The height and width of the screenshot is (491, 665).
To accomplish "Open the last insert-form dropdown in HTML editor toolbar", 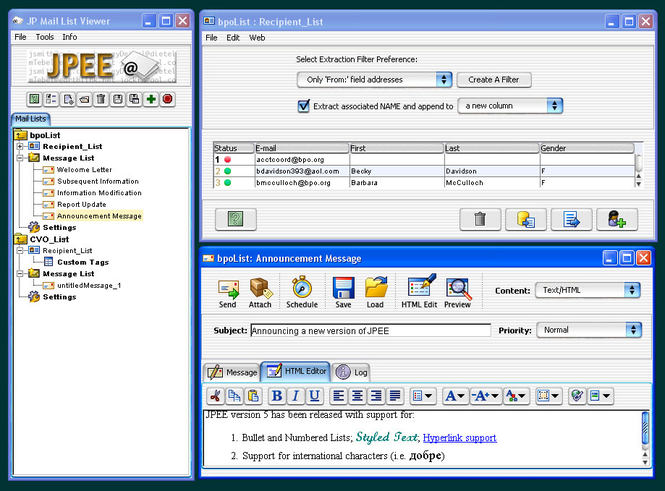I will pyautogui.click(x=600, y=396).
